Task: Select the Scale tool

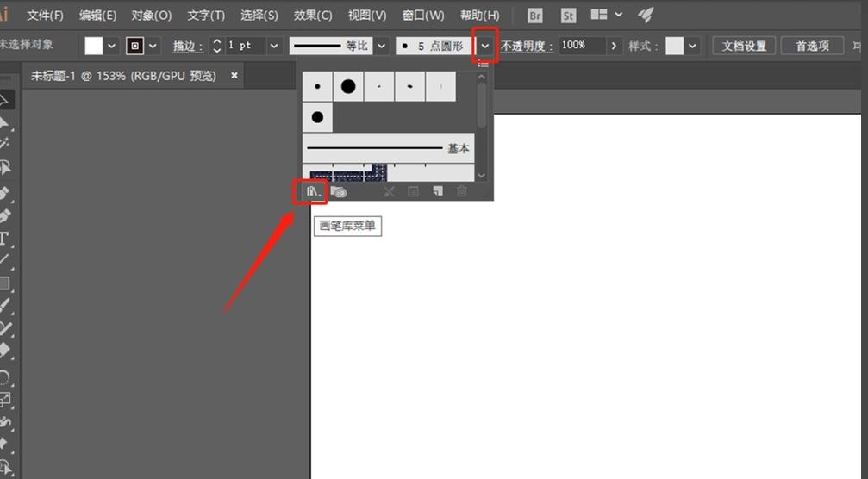Action: [x=4, y=400]
